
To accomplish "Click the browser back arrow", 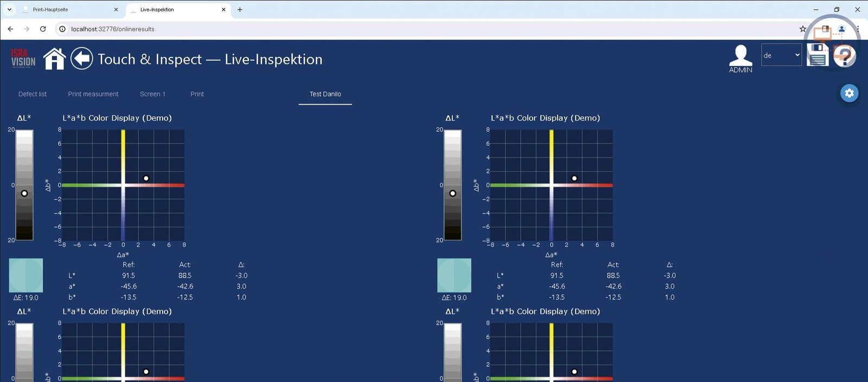I will point(10,29).
